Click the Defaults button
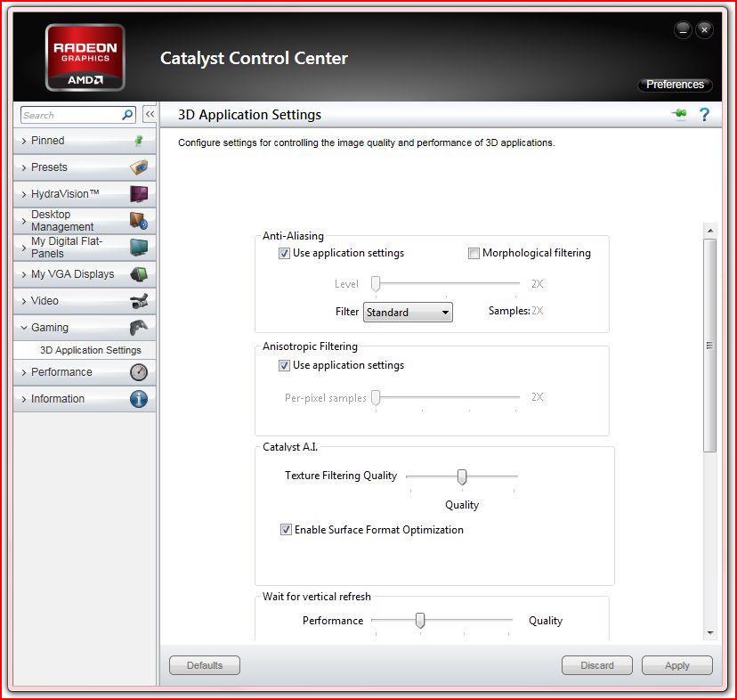 tap(205, 665)
